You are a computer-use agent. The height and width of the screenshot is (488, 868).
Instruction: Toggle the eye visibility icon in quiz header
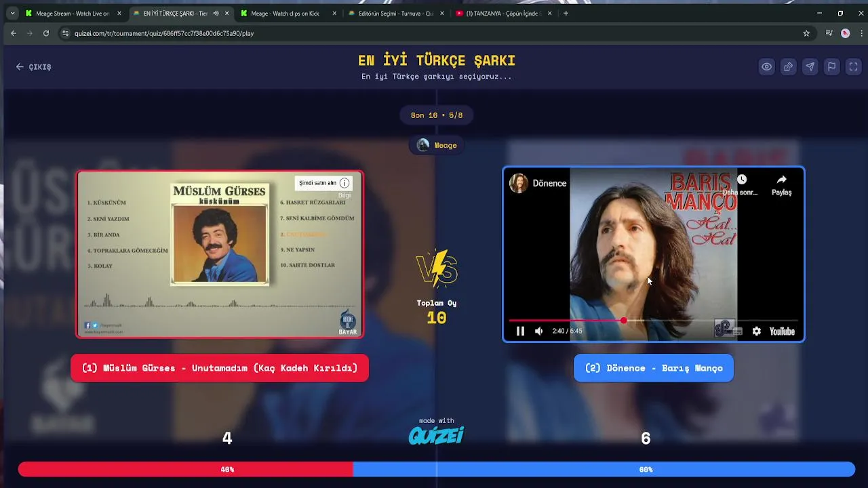pos(766,66)
